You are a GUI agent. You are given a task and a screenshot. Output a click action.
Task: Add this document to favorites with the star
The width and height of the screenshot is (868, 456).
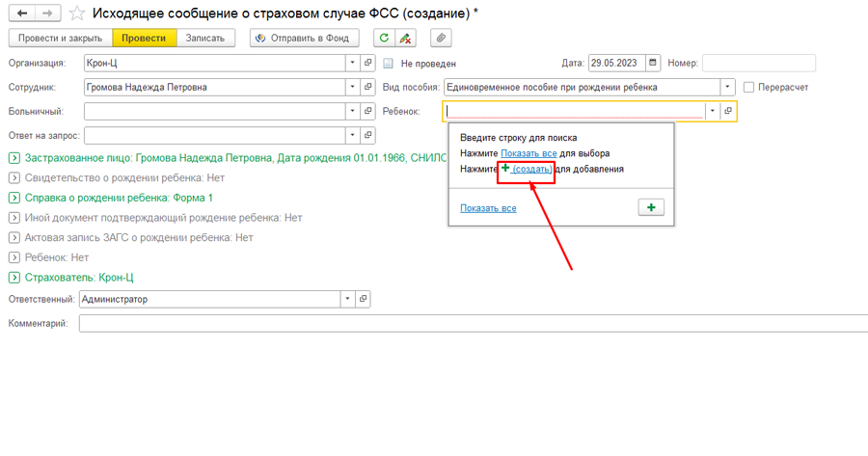tap(77, 13)
